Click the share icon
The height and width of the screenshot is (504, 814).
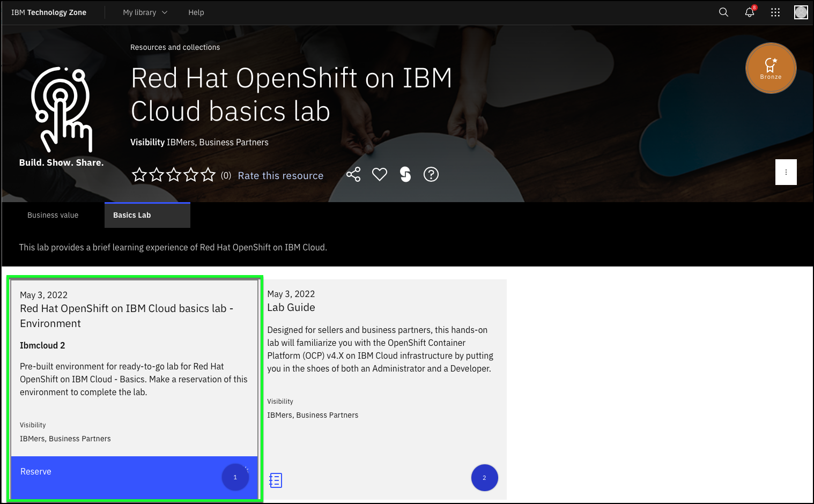353,175
